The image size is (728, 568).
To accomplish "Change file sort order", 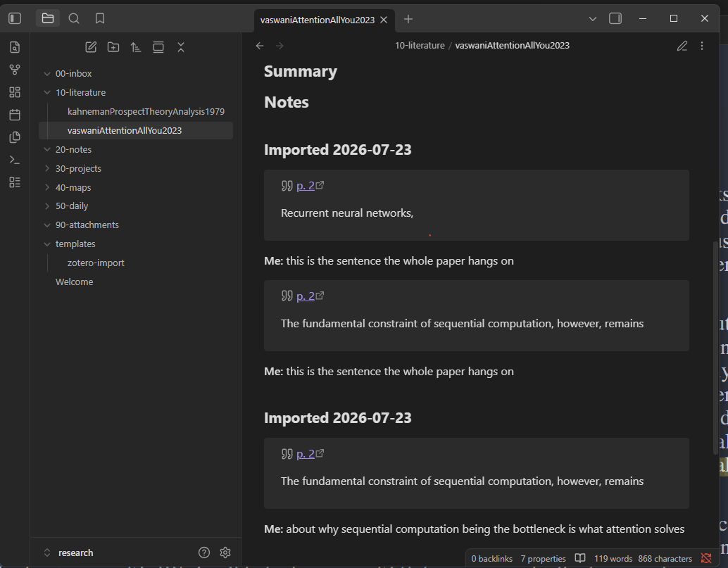I will (x=136, y=47).
